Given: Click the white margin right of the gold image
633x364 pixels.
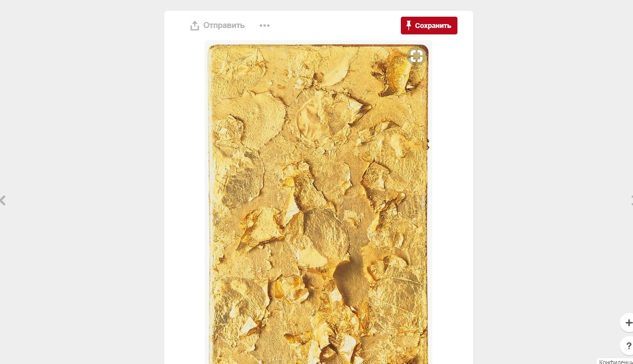Looking at the screenshot, I should tap(452, 196).
